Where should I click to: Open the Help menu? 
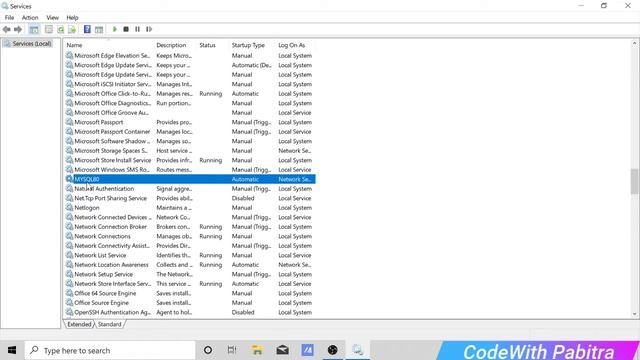pos(72,18)
